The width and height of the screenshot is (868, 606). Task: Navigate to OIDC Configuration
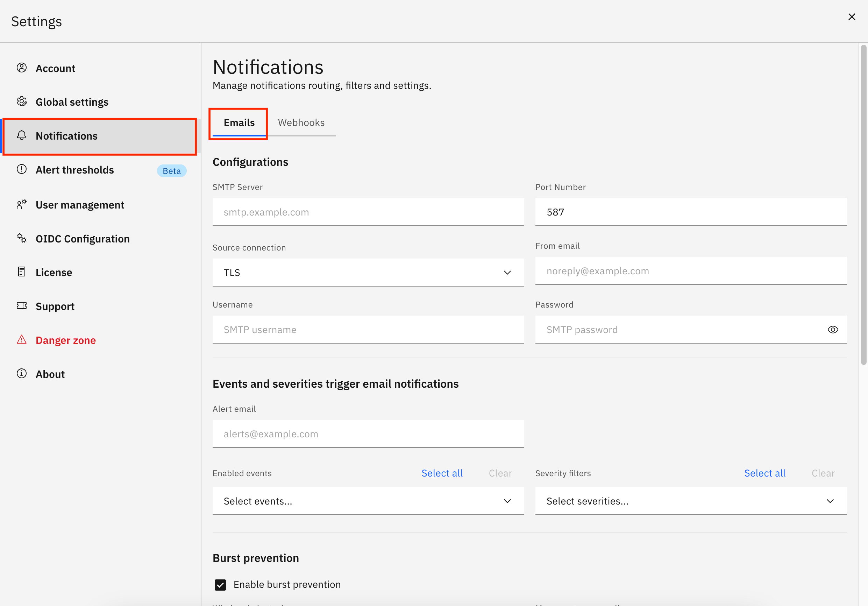coord(100,239)
